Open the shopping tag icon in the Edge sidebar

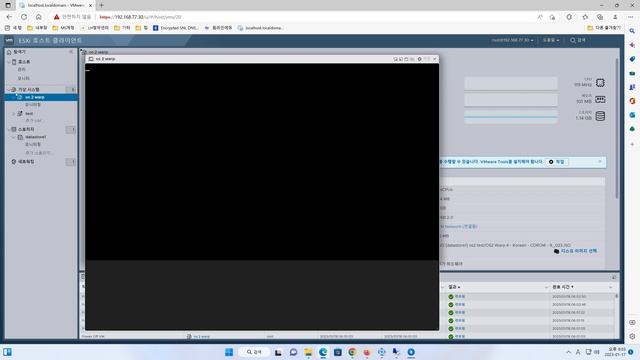(632, 59)
